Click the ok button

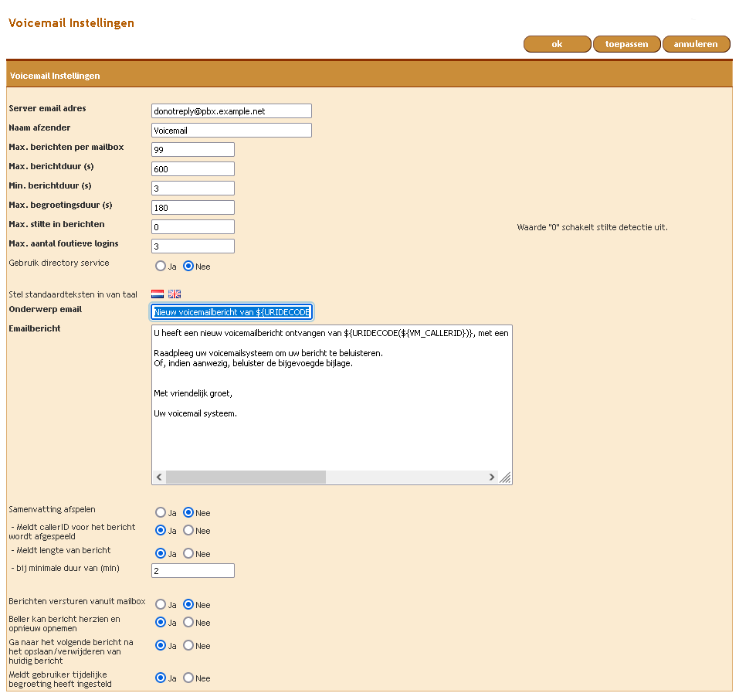[x=557, y=44]
